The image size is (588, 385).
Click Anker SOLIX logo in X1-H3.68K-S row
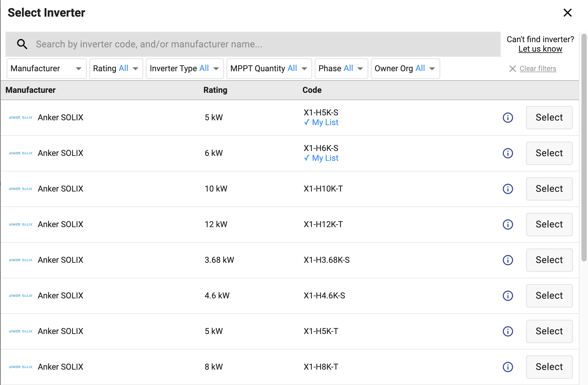pos(21,260)
